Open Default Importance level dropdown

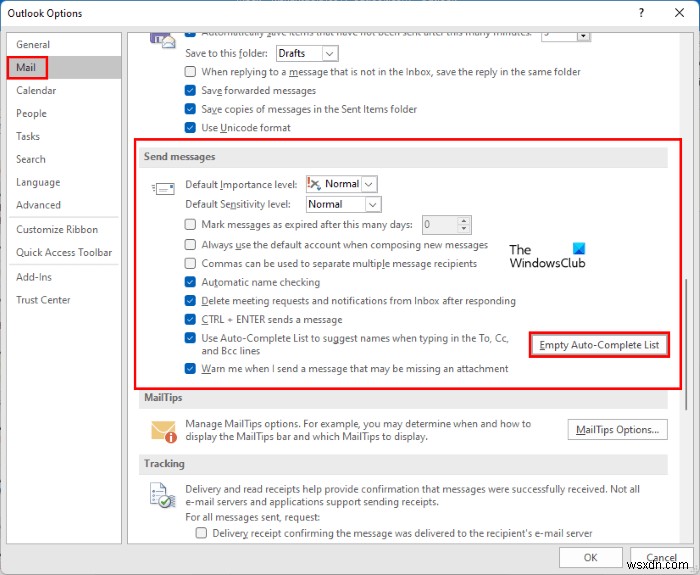[x=369, y=184]
